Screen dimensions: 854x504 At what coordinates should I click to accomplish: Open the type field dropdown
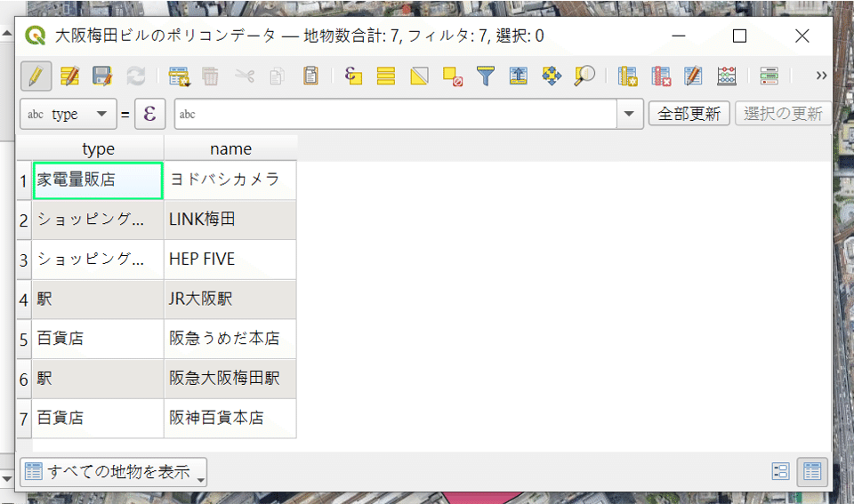[x=68, y=114]
